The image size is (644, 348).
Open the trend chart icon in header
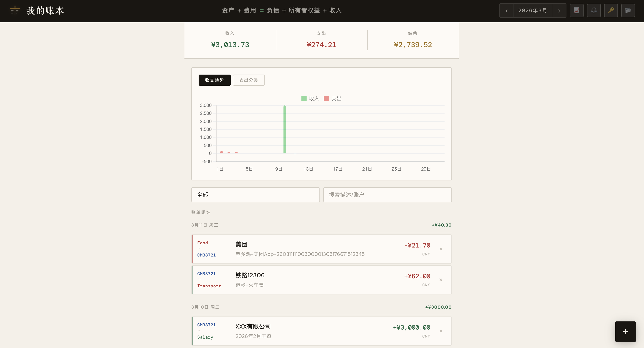pos(577,10)
